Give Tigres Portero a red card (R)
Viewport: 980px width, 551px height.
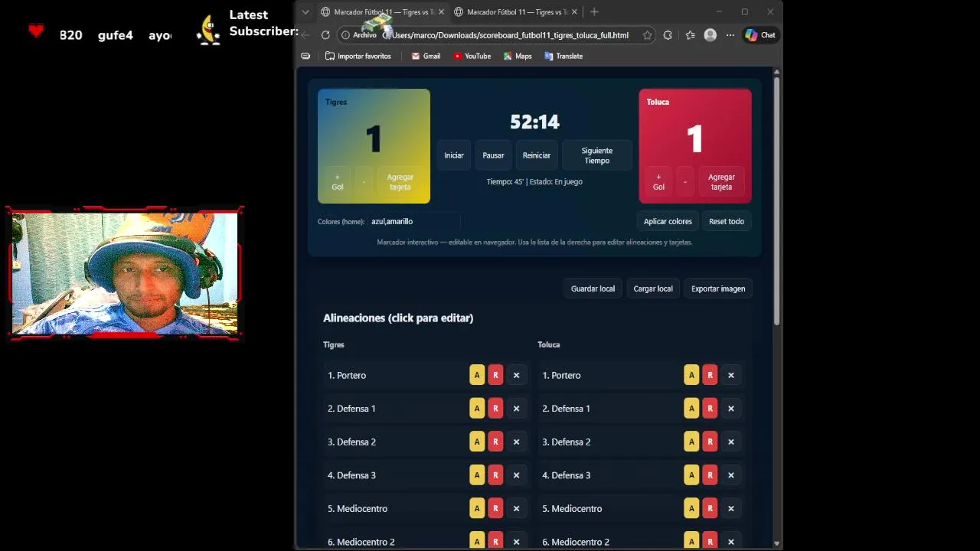[x=495, y=375]
